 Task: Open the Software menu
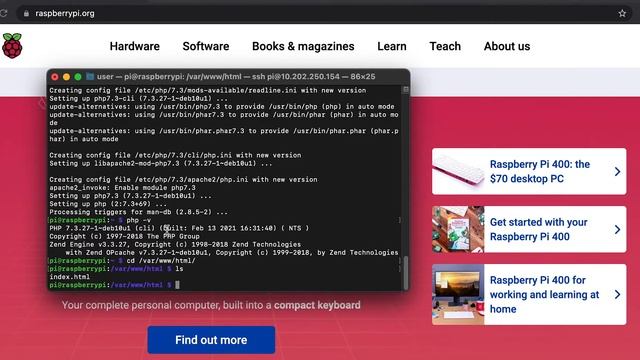click(x=206, y=47)
